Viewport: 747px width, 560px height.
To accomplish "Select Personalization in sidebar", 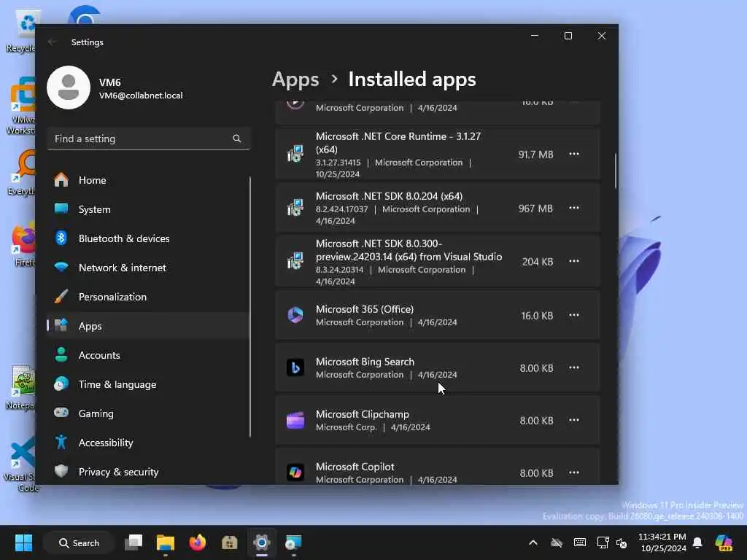I will click(147, 297).
